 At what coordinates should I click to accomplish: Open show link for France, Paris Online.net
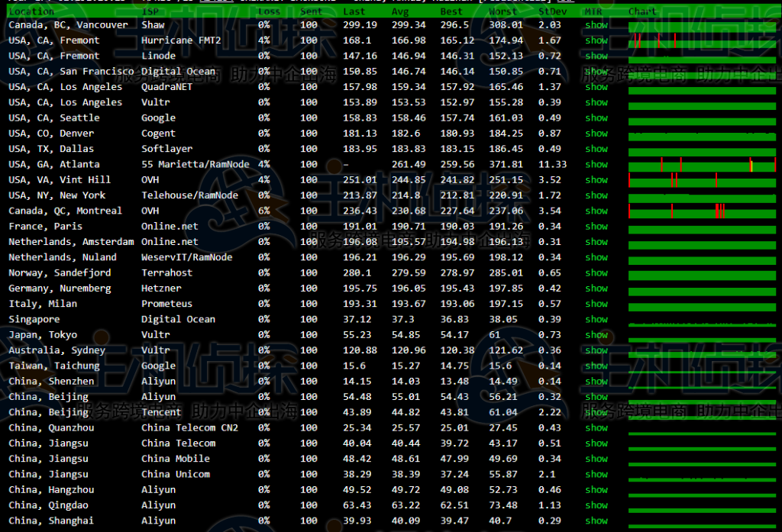coord(596,227)
